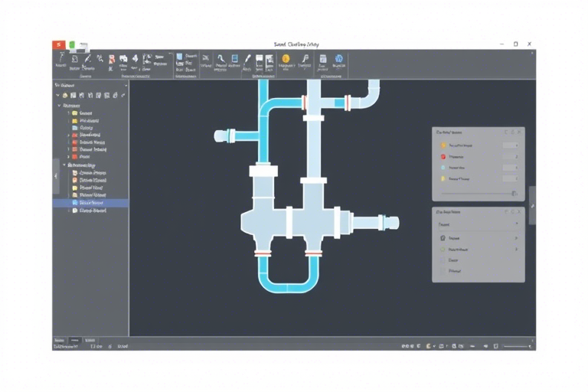Select the red circle row in the upper floating panel
Image resolution: width=588 pixels, height=392 pixels.
(478, 156)
